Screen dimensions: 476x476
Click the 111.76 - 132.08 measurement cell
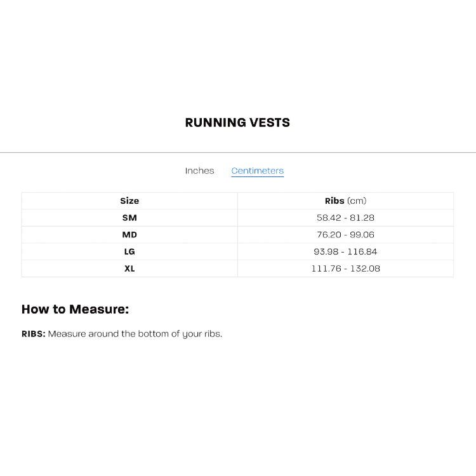click(345, 268)
